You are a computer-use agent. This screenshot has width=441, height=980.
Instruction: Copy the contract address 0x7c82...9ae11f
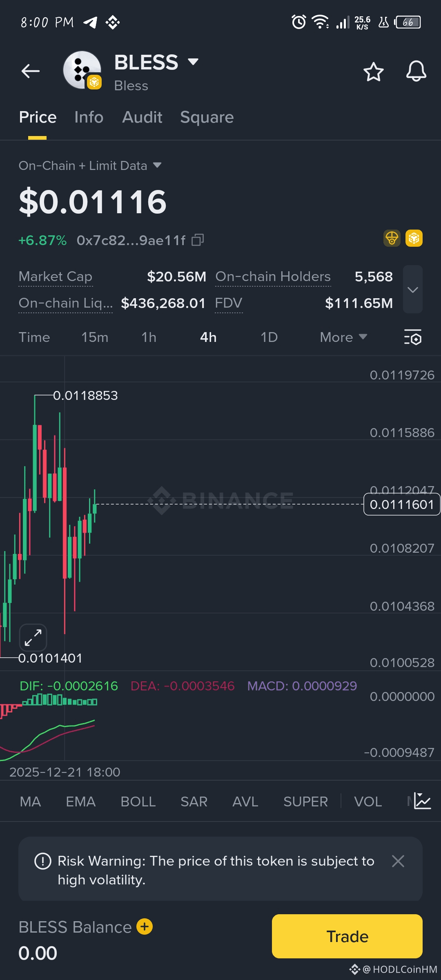tap(198, 240)
